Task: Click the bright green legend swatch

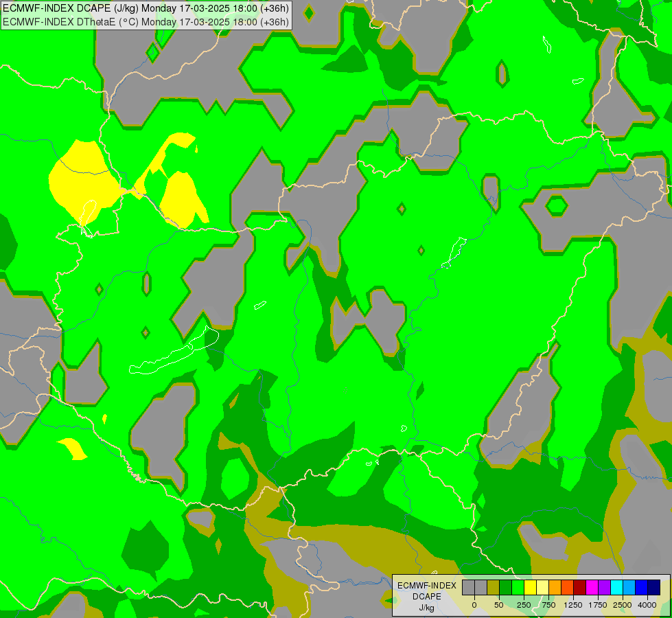Action: [518, 587]
